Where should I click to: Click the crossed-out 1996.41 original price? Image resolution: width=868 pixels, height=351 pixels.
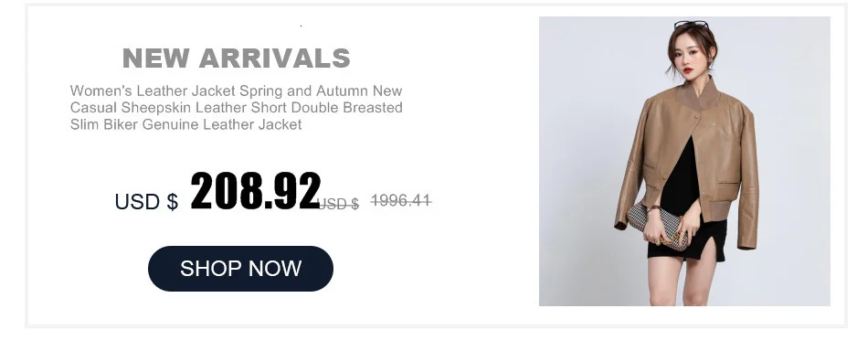click(x=401, y=200)
